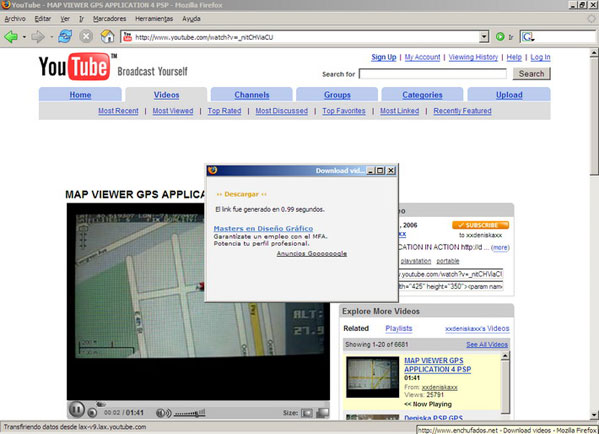The height and width of the screenshot is (434, 599).
Task: Click the green Go button
Action: click(x=500, y=37)
